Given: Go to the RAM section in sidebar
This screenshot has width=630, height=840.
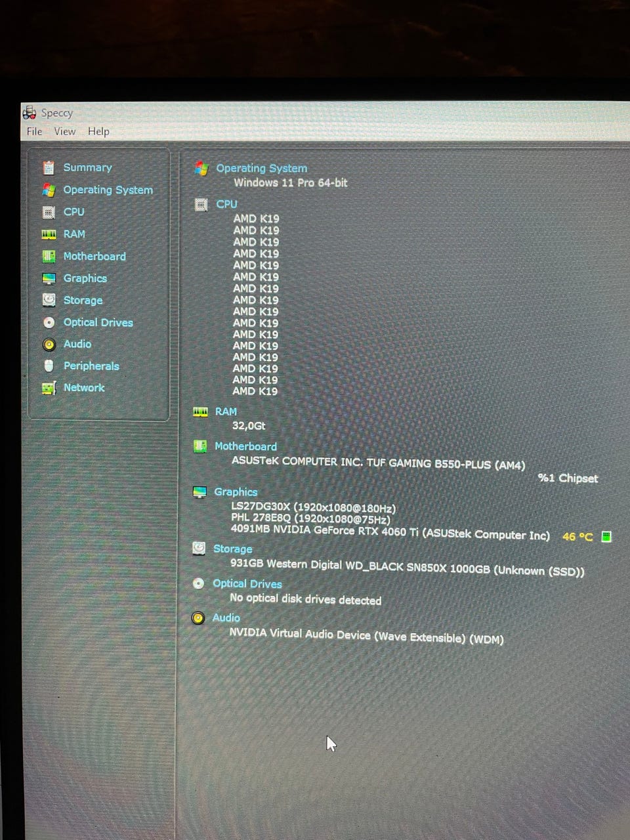Looking at the screenshot, I should pos(74,234).
